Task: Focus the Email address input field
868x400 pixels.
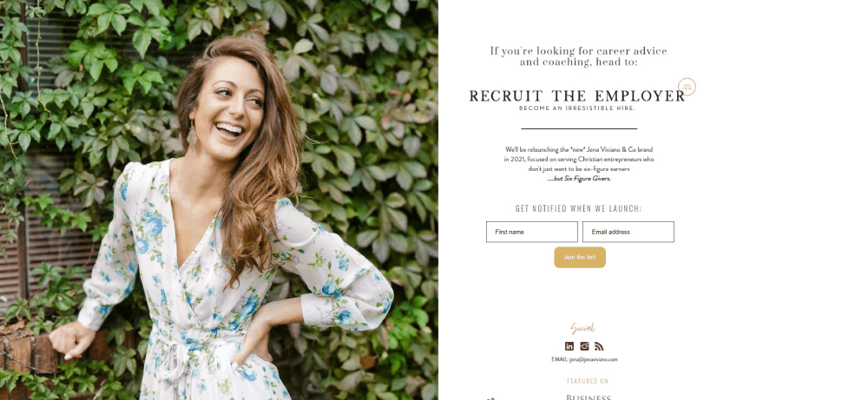Action: (628, 232)
